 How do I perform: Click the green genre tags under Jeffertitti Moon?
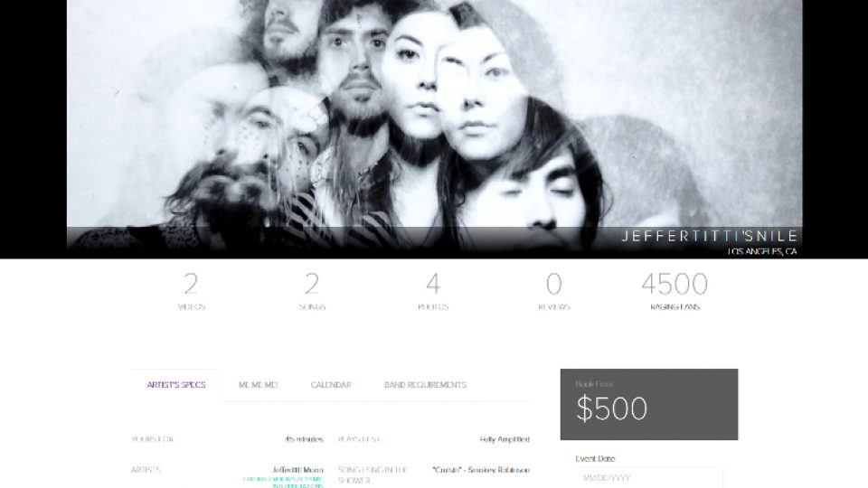[283, 483]
